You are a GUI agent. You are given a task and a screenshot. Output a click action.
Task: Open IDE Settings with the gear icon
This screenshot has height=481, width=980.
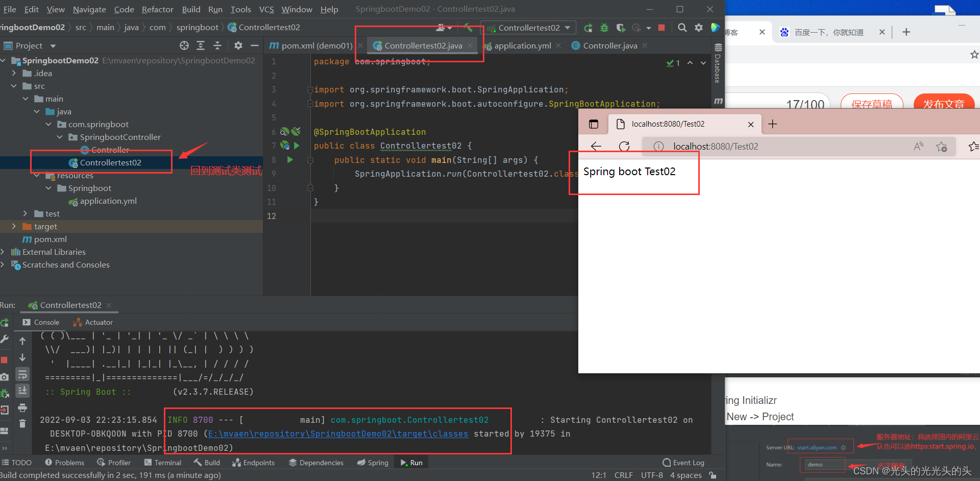(699, 28)
